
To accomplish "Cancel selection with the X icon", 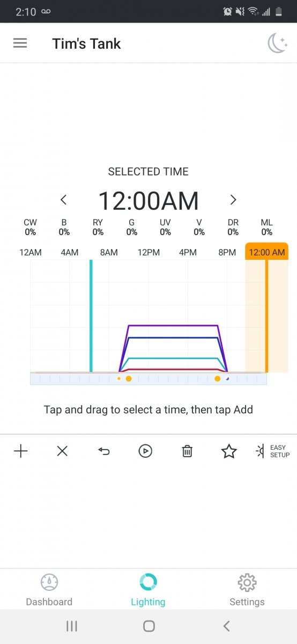I will (x=62, y=451).
